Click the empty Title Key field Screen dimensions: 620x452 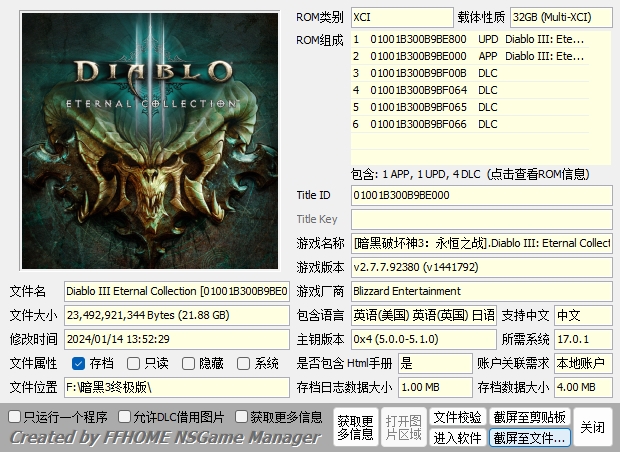tap(482, 219)
